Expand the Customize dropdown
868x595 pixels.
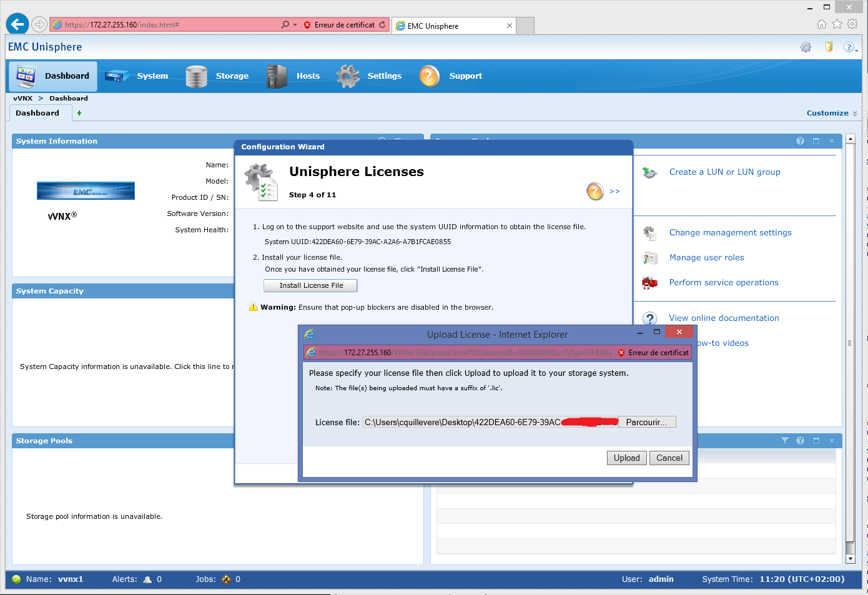[831, 113]
